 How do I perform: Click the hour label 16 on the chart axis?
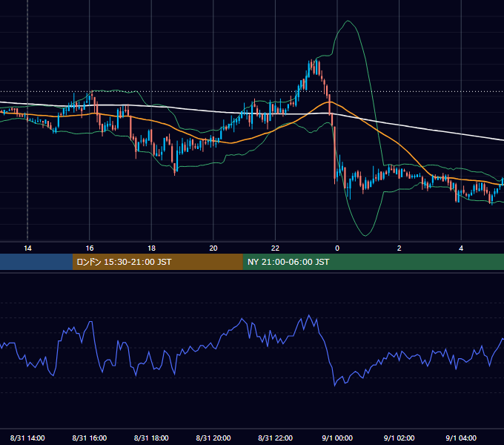coord(90,248)
